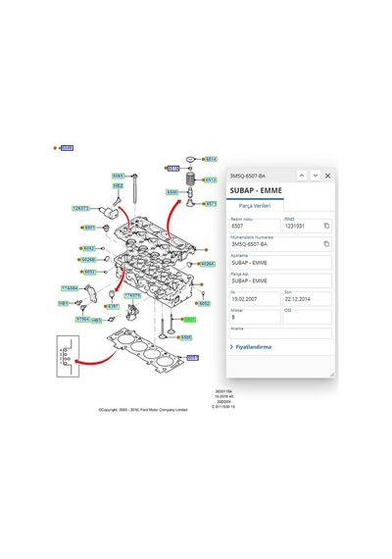Select the 17A084 bracket callout

click(70, 288)
